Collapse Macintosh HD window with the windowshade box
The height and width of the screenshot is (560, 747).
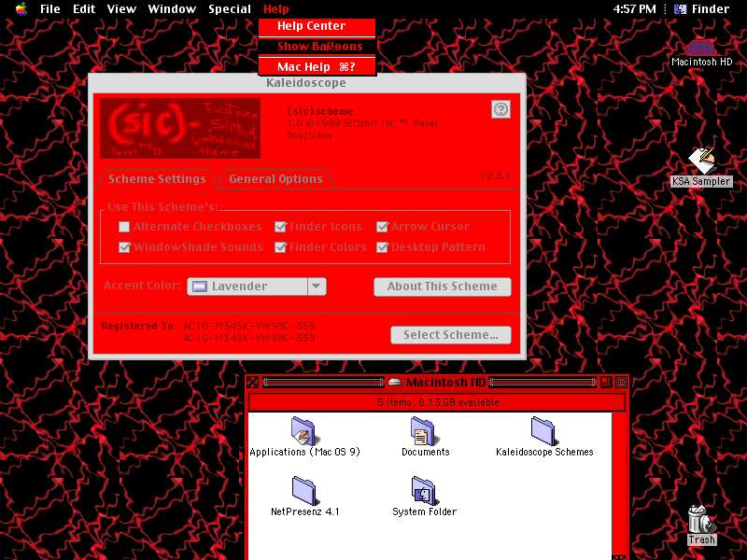[621, 383]
